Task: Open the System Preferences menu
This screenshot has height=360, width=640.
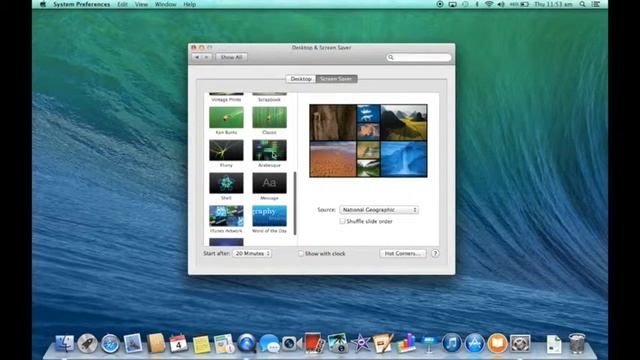Action: [82, 4]
